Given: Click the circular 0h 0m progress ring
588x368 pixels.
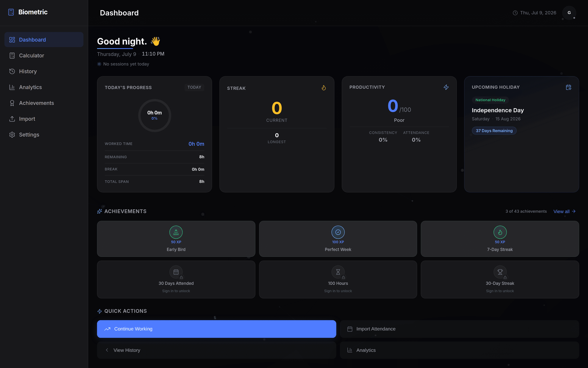Looking at the screenshot, I should pos(155,115).
